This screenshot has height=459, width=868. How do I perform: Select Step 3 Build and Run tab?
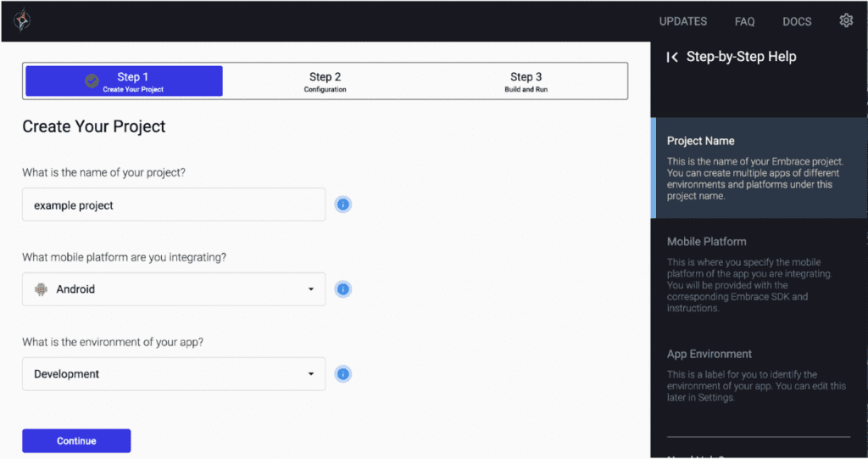tap(526, 81)
